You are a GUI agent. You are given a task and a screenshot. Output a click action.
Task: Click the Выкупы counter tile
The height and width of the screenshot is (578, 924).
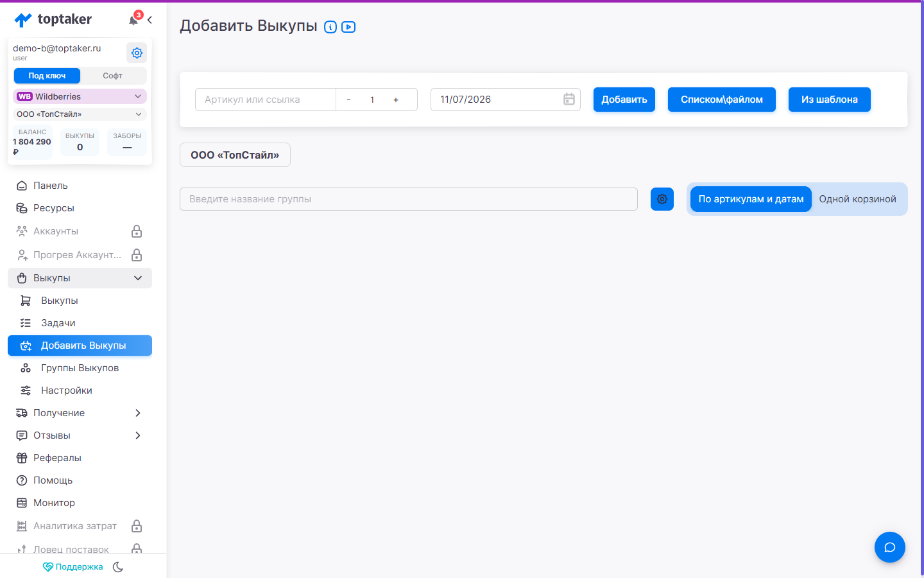80,142
